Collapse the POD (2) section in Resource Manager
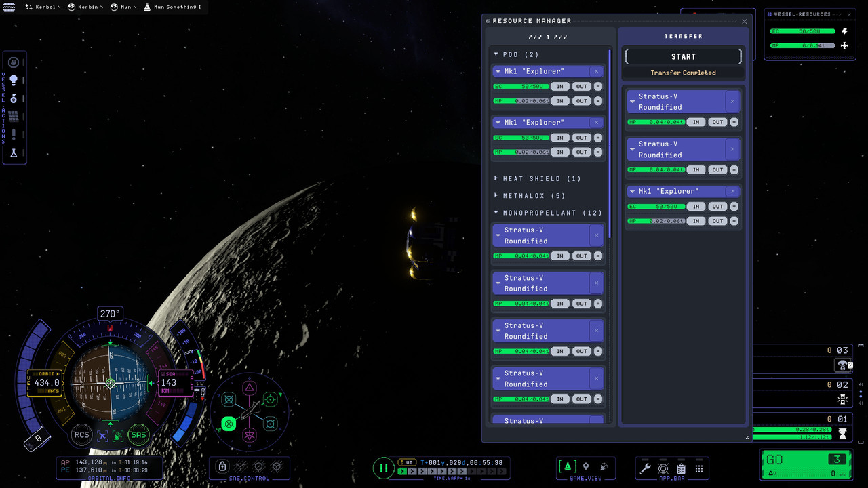Image resolution: width=868 pixels, height=488 pixels. [x=496, y=54]
